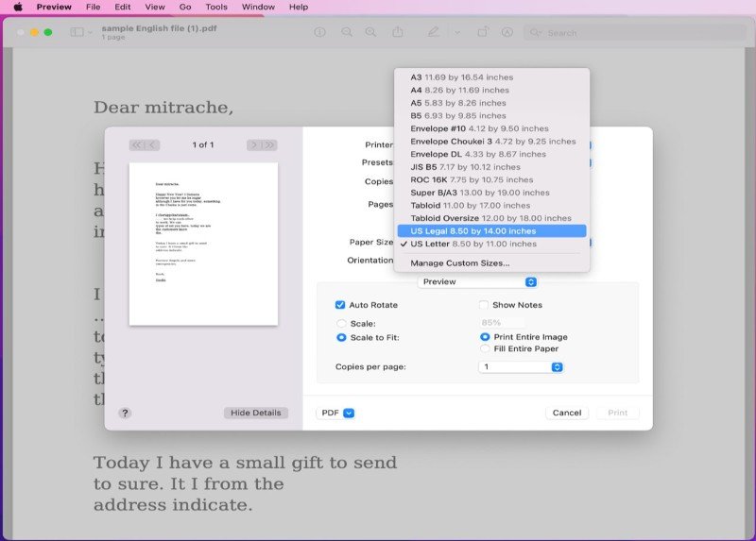
Task: Open the PDF dropdown menu
Action: [x=336, y=413]
